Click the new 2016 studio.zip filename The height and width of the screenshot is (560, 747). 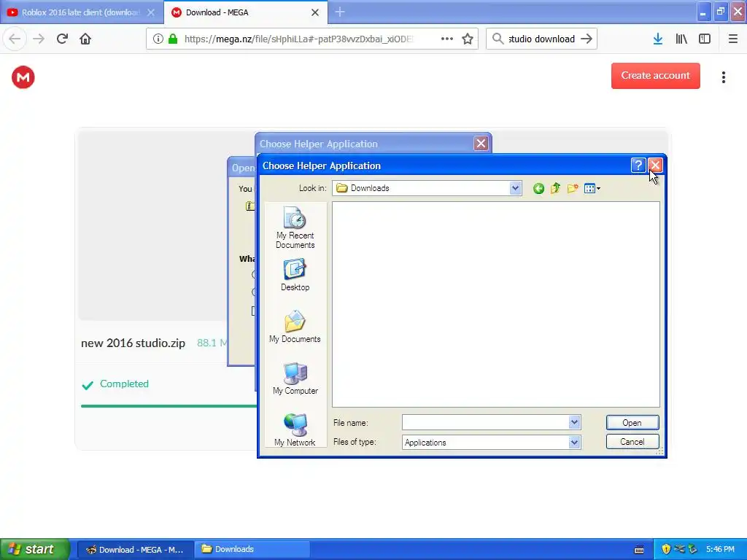[x=133, y=343]
